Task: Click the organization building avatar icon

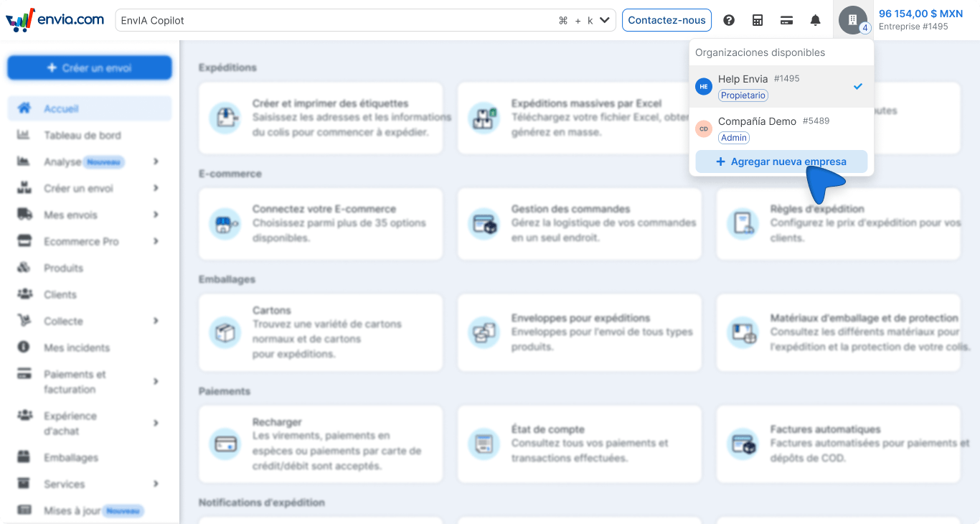Action: 852,20
